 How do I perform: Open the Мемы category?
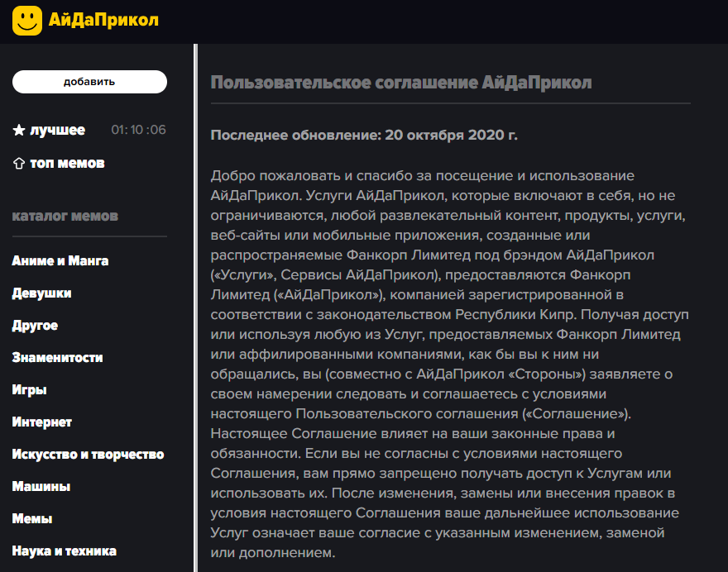pos(32,518)
